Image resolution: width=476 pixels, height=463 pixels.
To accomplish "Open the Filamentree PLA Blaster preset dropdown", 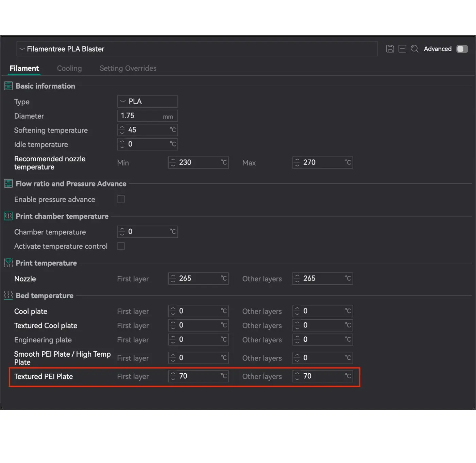I will 197,49.
